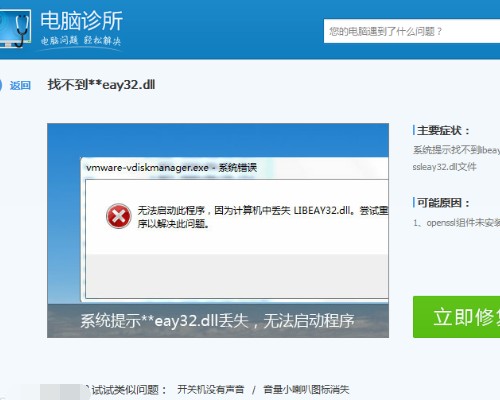500x400 pixels.
Task: Click the 可能原因 section heading
Action: [443, 202]
